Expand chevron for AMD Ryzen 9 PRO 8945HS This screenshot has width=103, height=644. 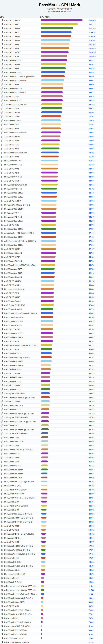[2, 417]
